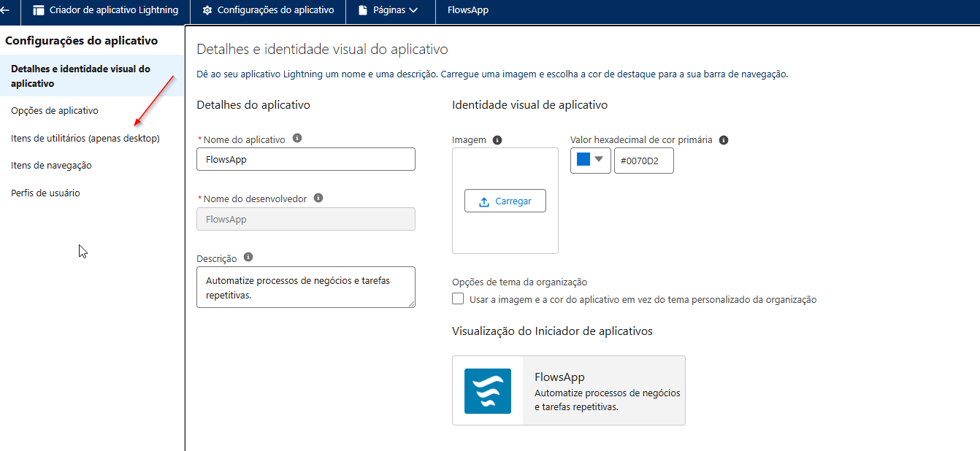Go to Itens de navegação
This screenshot has width=980, height=451.
[x=51, y=166]
